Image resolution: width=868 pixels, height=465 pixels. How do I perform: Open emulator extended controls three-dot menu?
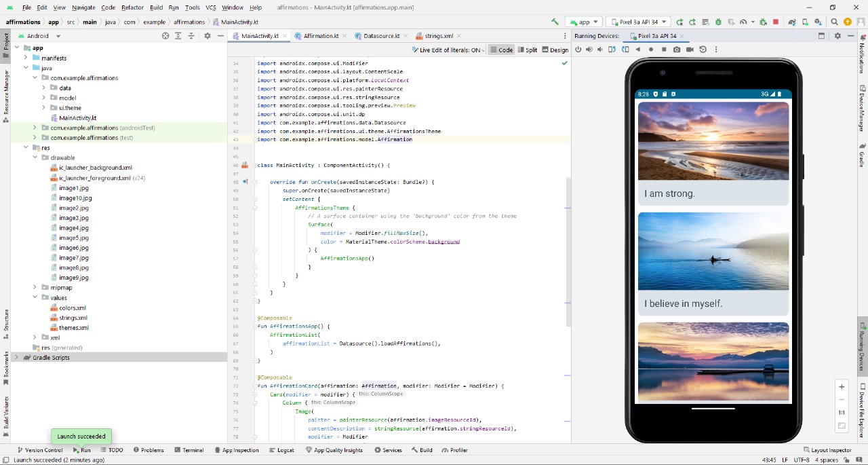716,50
